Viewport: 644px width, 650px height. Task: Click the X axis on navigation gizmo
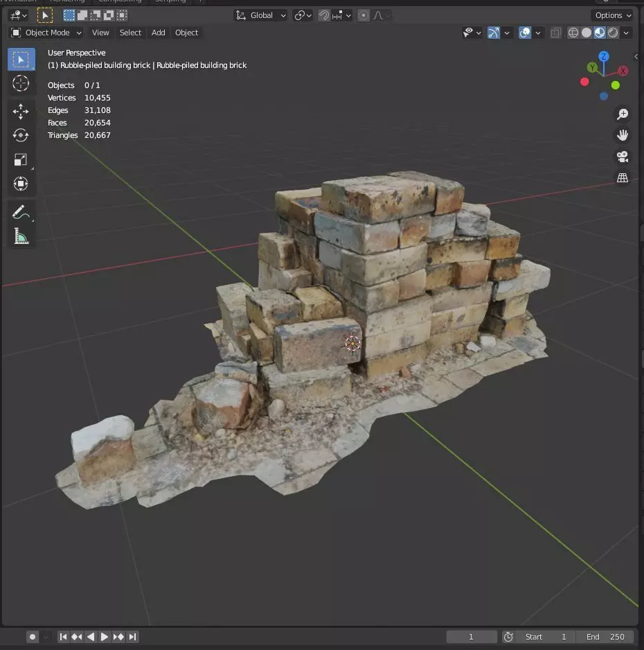click(x=623, y=71)
